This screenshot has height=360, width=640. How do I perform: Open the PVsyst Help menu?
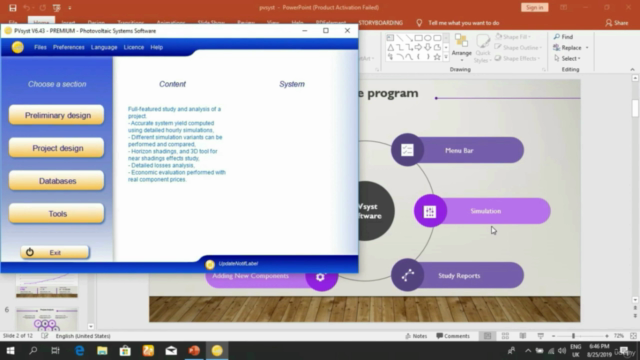(157, 47)
